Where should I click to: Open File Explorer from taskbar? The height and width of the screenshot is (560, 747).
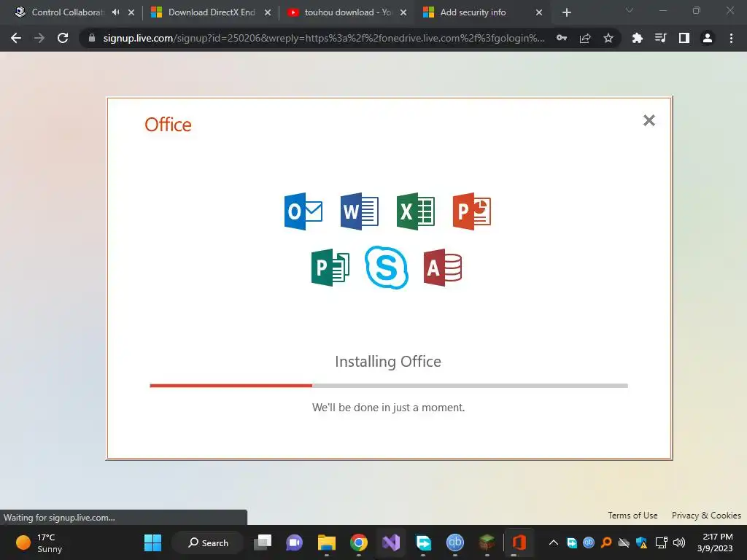point(327,542)
